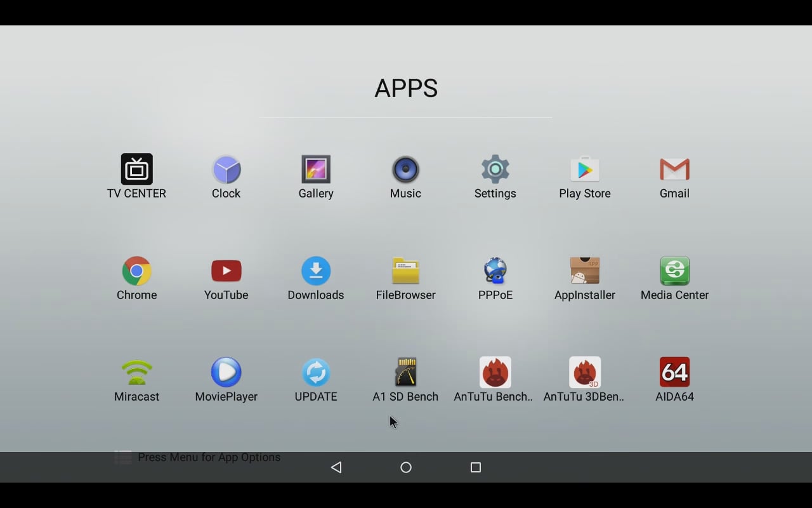Tap the Home navigation button

(406, 467)
